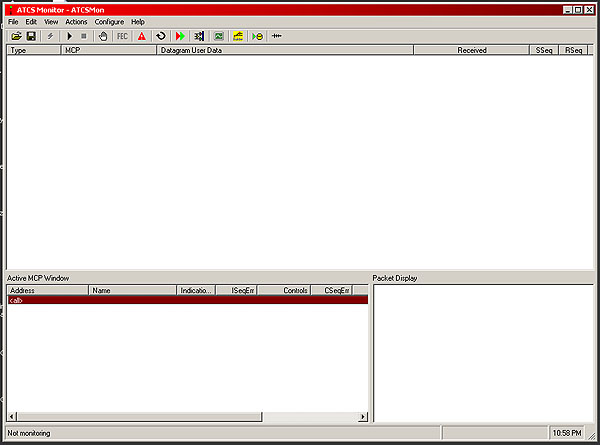This screenshot has height=445, width=600.
Task: Click the Active MCP horizontal scrollbar right arrow
Action: (362, 417)
